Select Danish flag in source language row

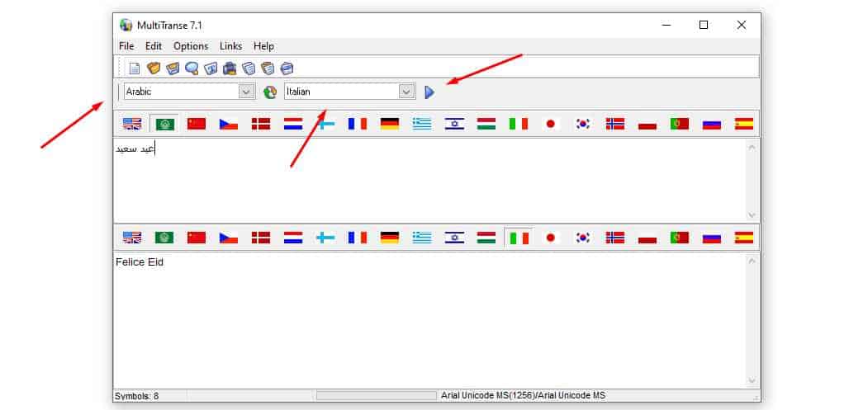(261, 124)
